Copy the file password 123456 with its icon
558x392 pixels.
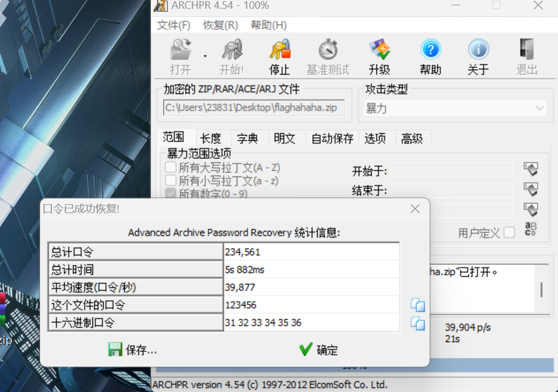(x=418, y=305)
